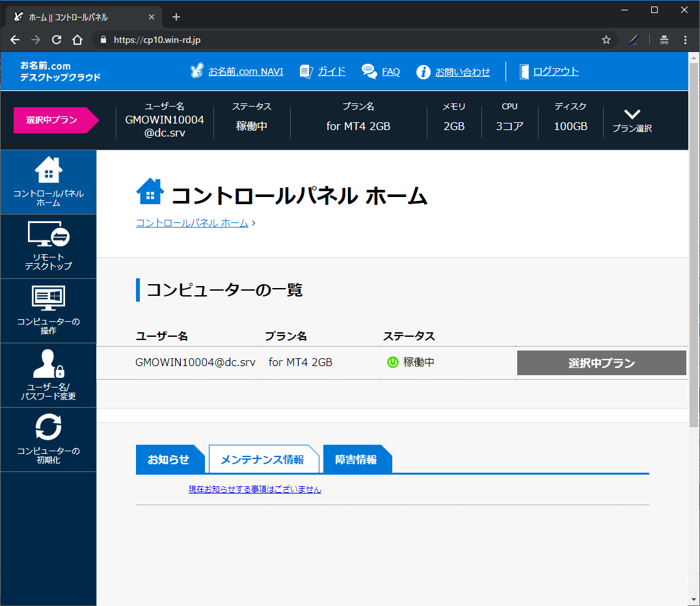The height and width of the screenshot is (606, 700).
Task: Click 稼働中 status in the computer list
Action: (x=419, y=362)
